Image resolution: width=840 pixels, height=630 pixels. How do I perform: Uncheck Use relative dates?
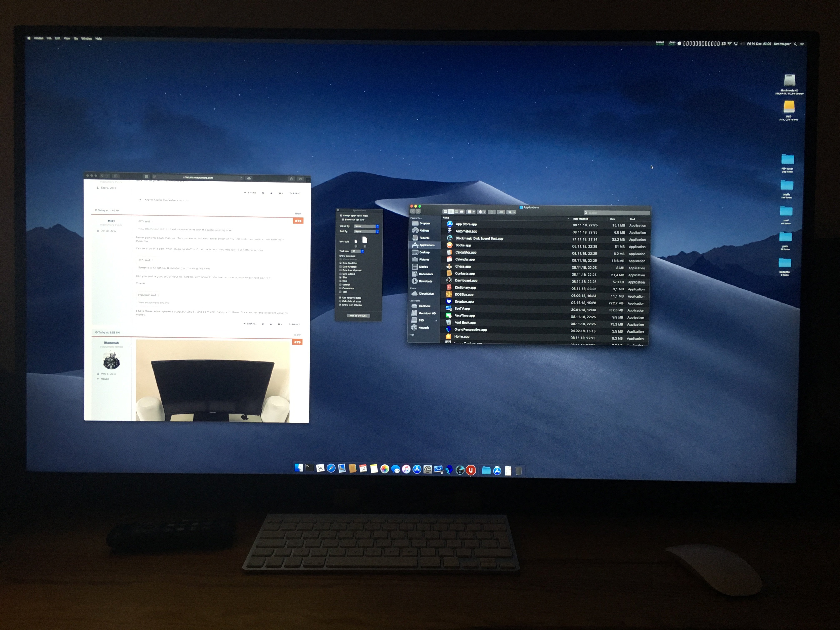(340, 297)
